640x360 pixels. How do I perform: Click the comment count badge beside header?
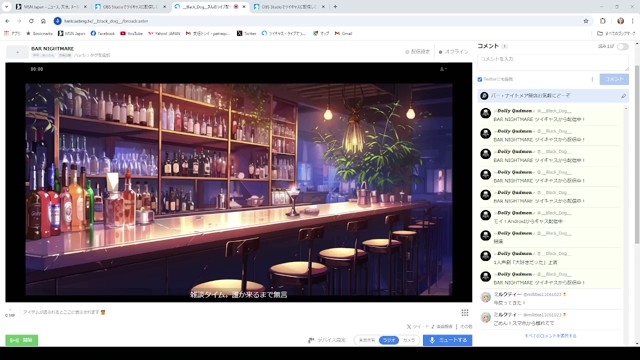coord(504,46)
